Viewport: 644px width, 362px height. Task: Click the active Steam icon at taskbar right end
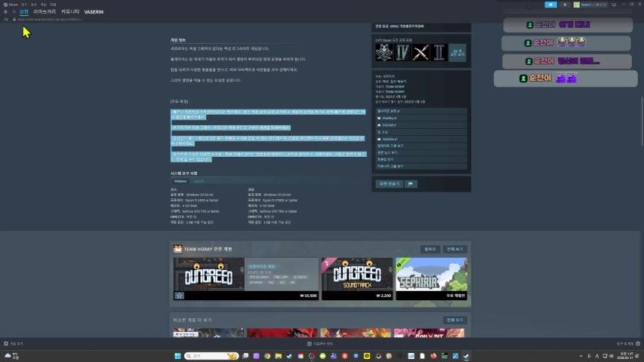tap(466, 356)
